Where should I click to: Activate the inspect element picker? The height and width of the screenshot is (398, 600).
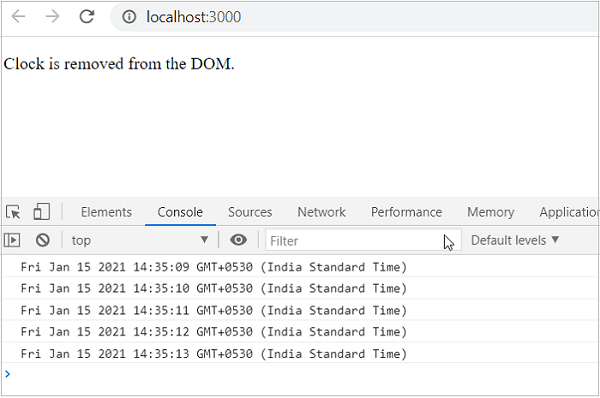coord(13,212)
